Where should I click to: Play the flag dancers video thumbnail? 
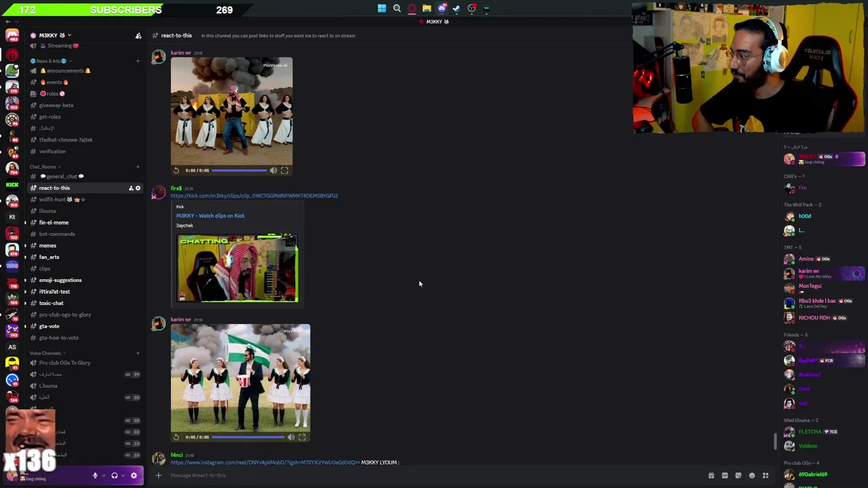click(x=241, y=378)
